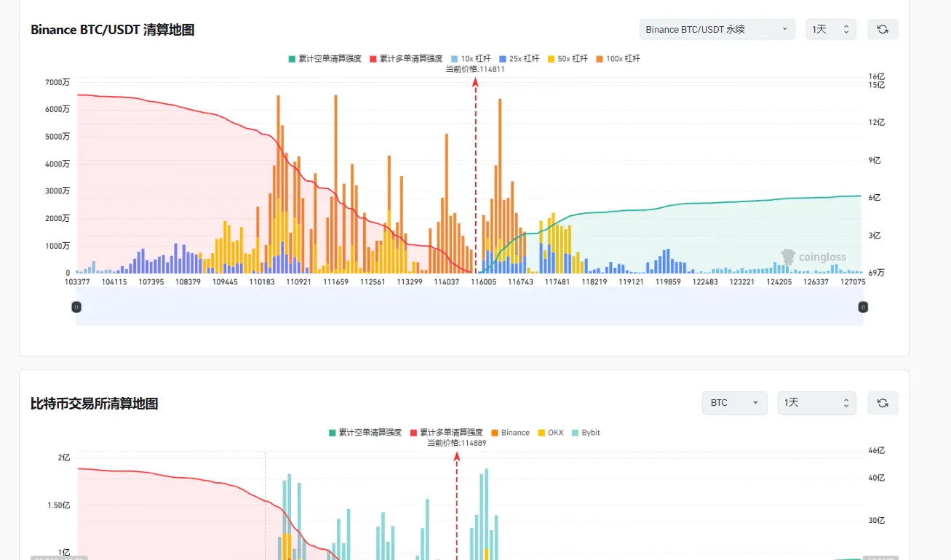Click the 3000万 left axis value
951x560 pixels.
pos(57,191)
